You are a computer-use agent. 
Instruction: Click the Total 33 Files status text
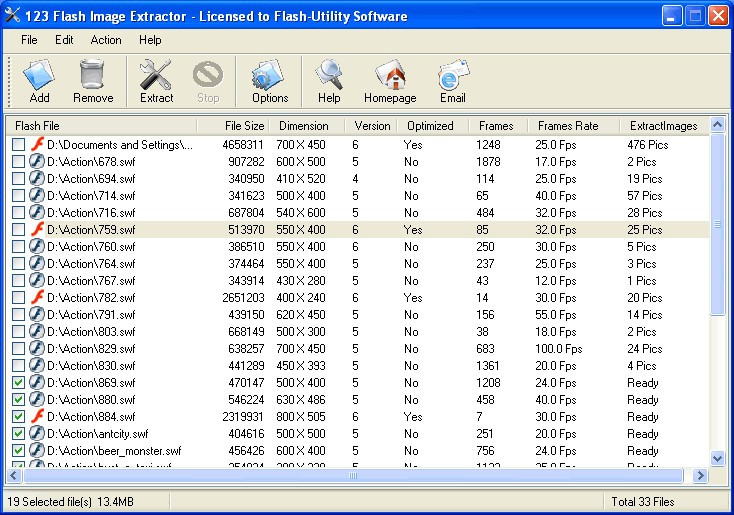pos(643,502)
